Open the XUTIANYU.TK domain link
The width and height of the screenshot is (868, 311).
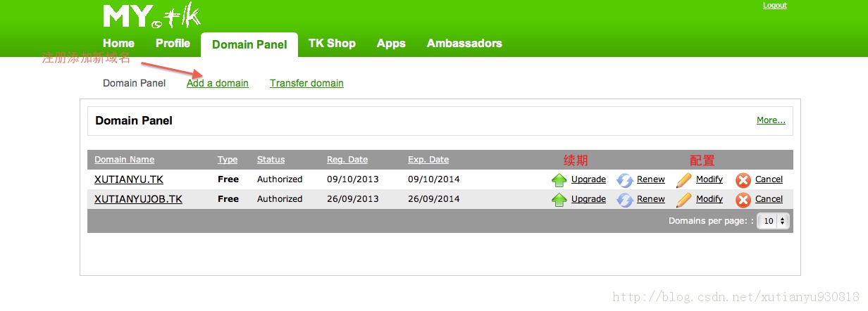click(x=129, y=179)
